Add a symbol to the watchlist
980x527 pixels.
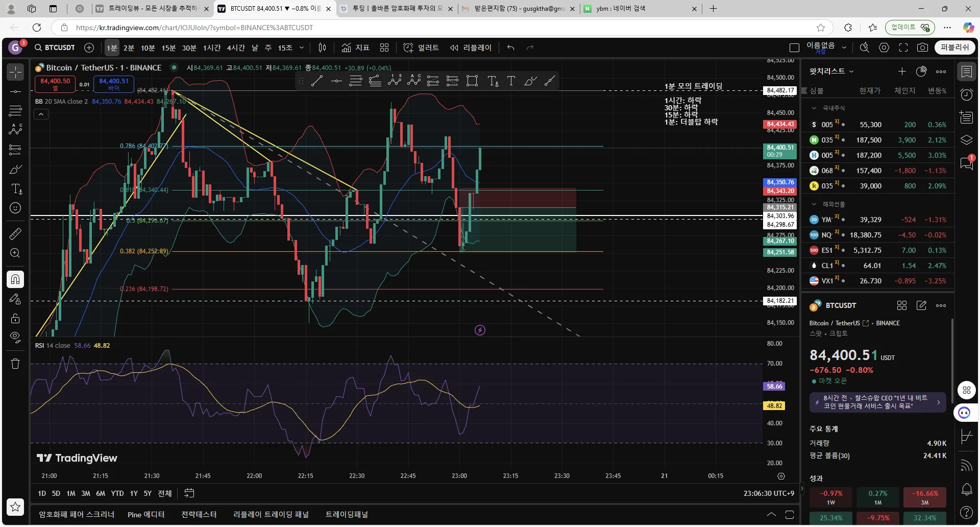pyautogui.click(x=902, y=71)
